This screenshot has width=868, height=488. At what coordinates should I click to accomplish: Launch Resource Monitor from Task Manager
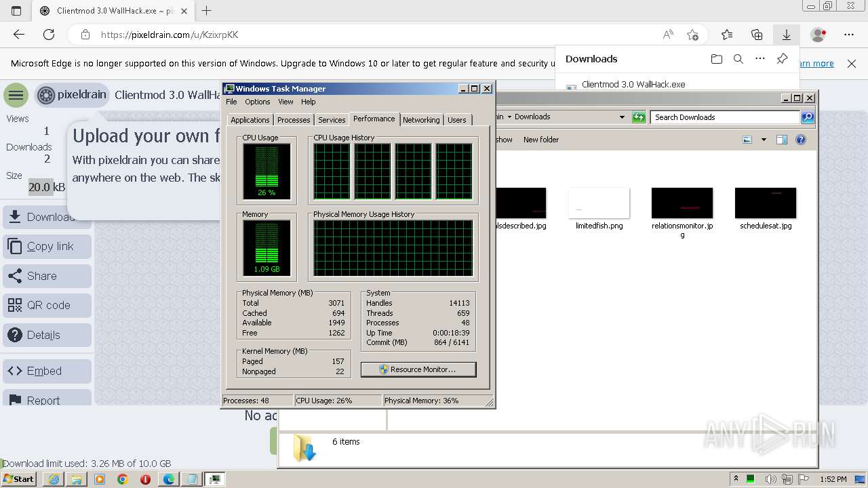(x=418, y=369)
